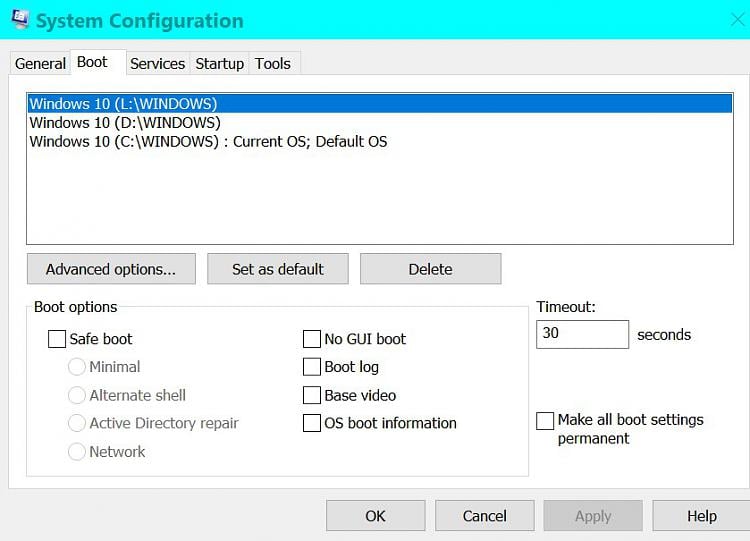
Task: Select Windows 10 (D:\WINDOWS) boot entry
Action: tap(125, 122)
